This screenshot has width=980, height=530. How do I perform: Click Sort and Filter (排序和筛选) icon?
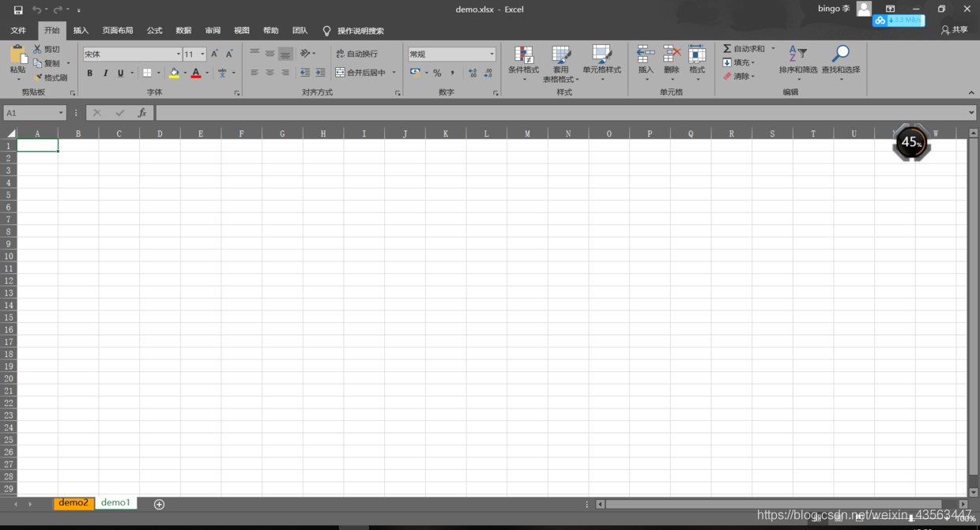tap(797, 54)
